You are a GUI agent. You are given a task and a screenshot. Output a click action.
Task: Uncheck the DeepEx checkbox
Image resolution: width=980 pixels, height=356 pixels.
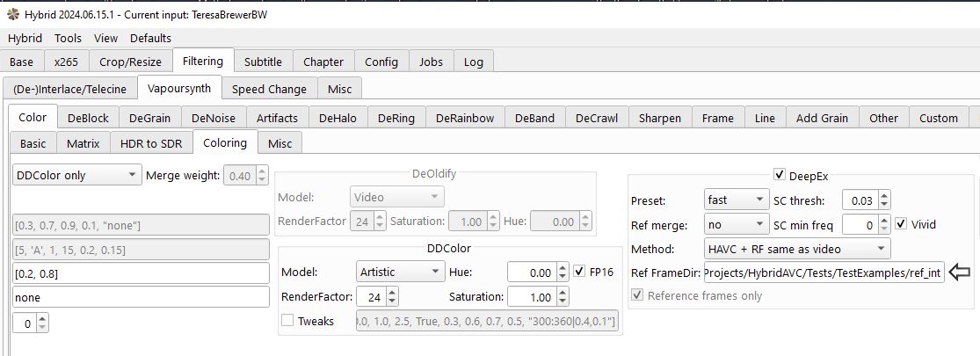tap(780, 175)
